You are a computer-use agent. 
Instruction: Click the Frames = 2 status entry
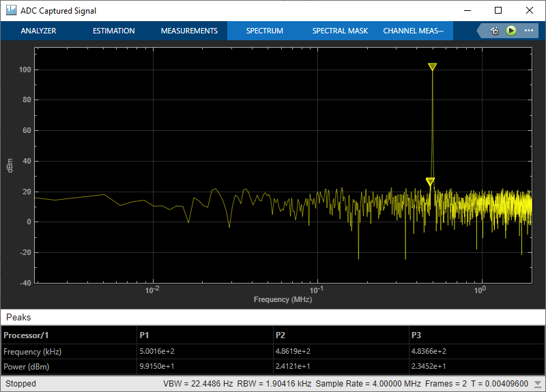(x=446, y=384)
